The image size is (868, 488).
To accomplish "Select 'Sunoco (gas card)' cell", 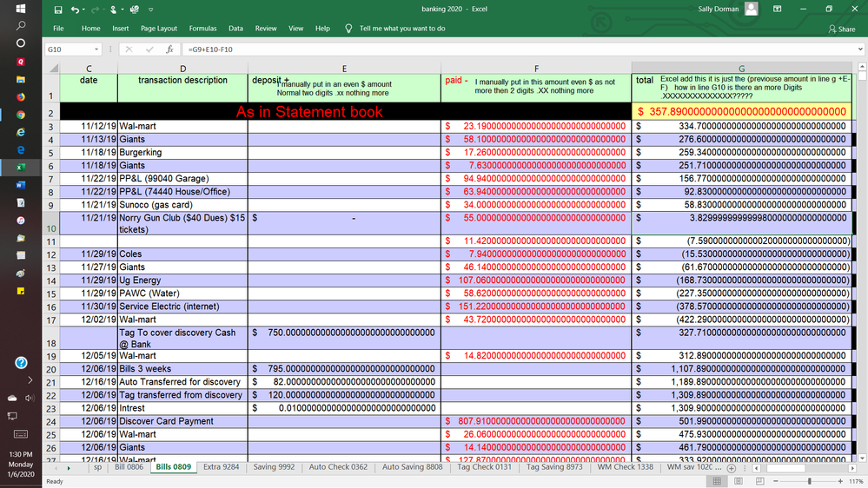I will [182, 205].
